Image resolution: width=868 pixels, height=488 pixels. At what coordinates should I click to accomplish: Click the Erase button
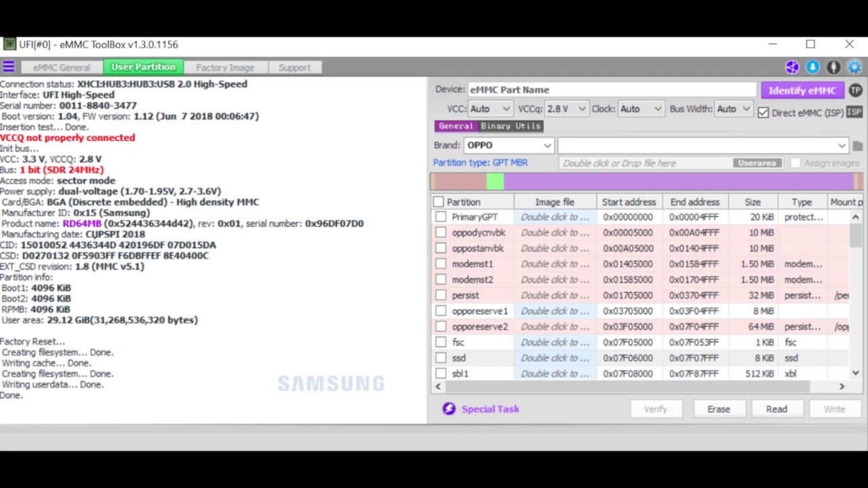point(719,409)
